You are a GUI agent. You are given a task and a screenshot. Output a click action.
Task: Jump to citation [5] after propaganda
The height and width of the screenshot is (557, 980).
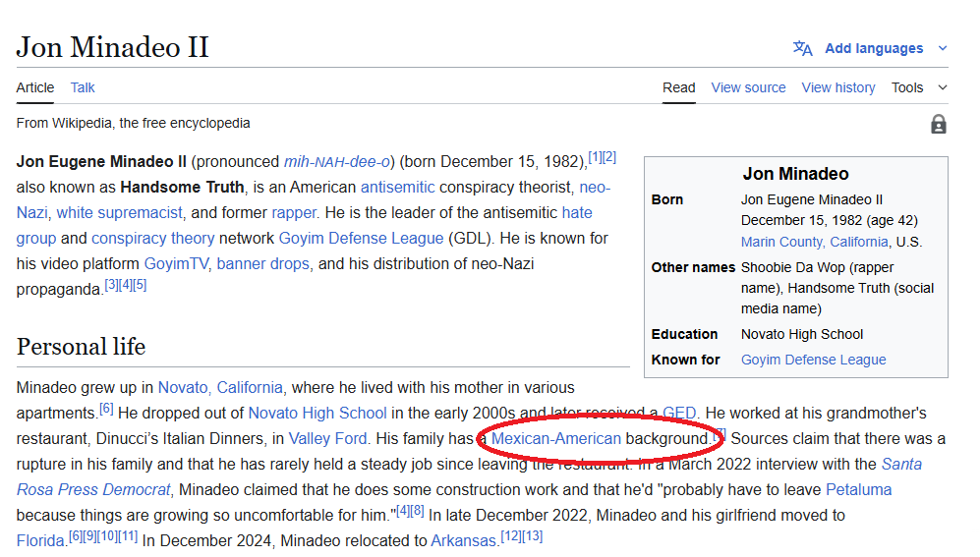140,285
